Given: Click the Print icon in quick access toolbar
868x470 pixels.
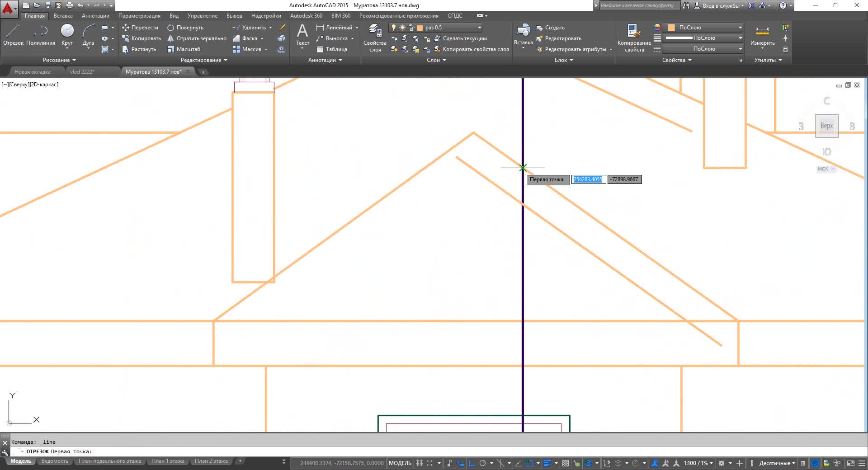Looking at the screenshot, I should [x=69, y=5].
